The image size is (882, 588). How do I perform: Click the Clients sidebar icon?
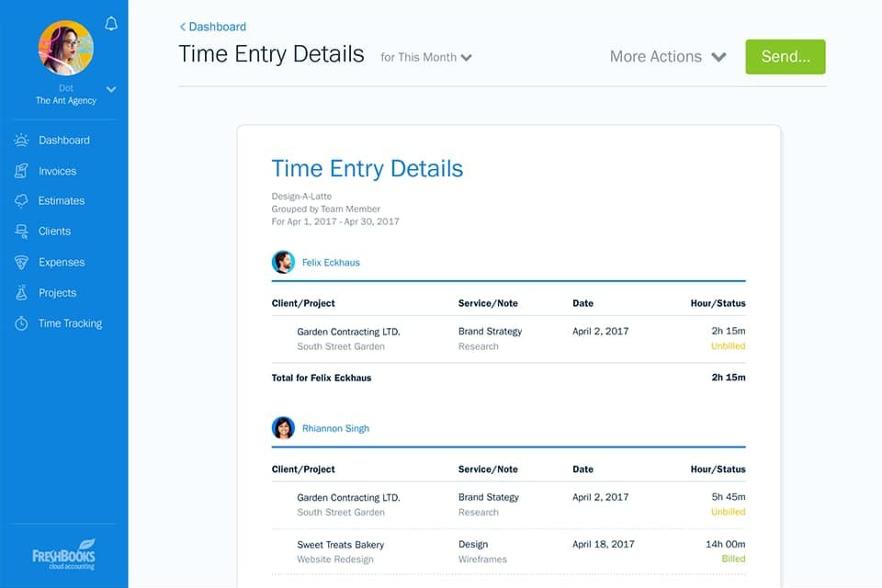[21, 232]
